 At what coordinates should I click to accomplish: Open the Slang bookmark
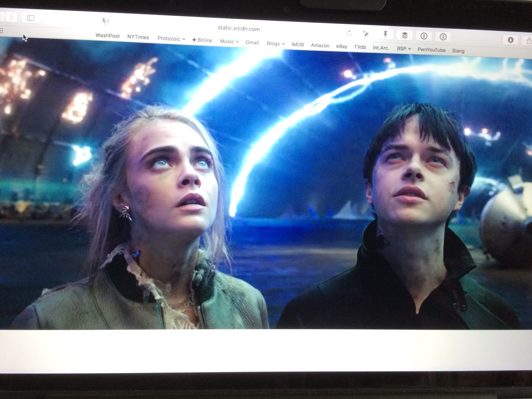click(x=458, y=51)
